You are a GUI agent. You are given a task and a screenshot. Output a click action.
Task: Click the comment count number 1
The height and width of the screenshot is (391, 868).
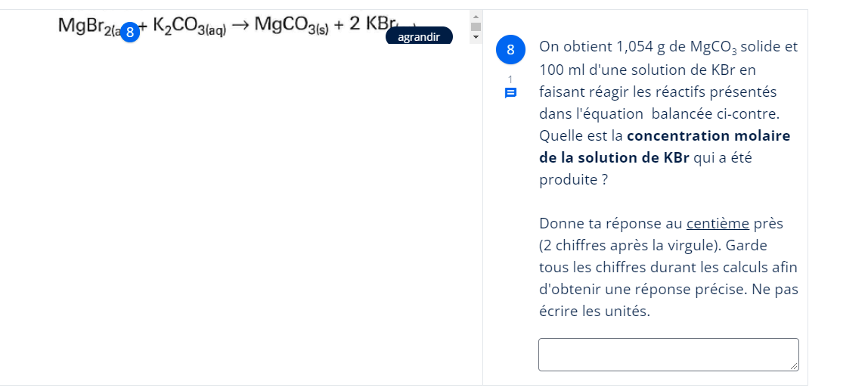(510, 79)
